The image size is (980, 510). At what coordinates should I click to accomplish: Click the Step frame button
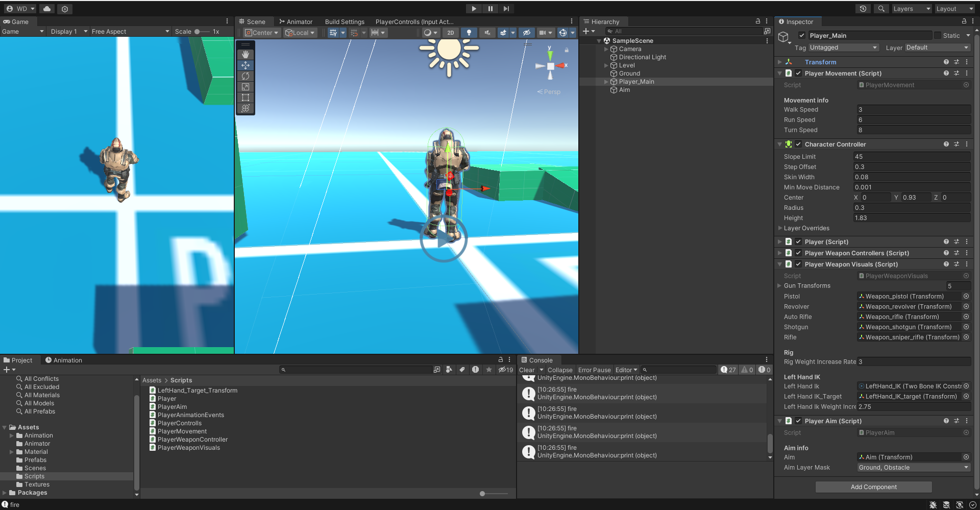(x=506, y=9)
